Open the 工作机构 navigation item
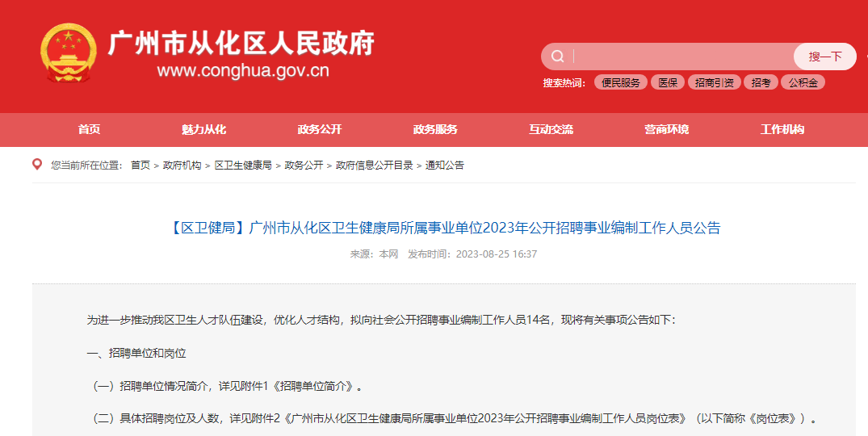The height and width of the screenshot is (436, 868). click(782, 129)
